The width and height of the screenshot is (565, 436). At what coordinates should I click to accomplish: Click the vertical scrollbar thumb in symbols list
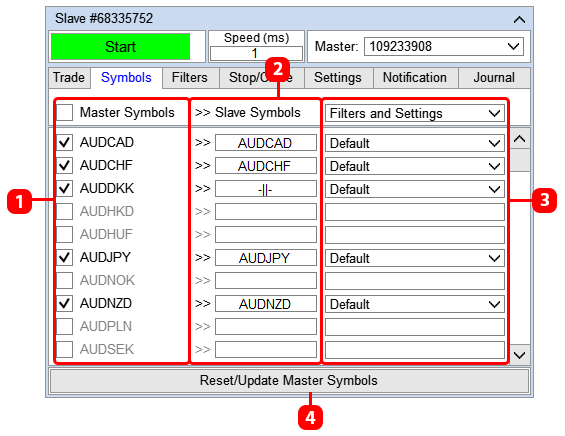coord(519,160)
